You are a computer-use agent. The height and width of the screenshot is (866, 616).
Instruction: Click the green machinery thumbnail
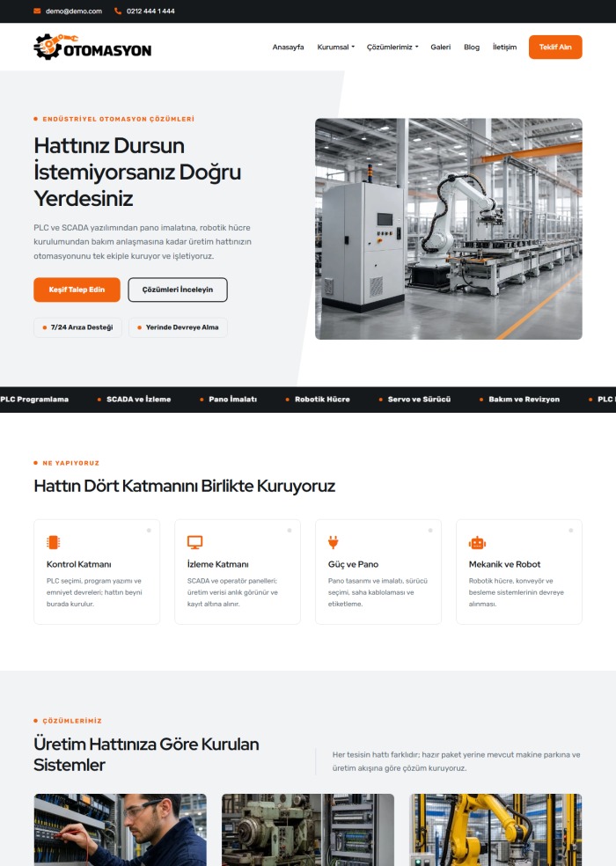click(308, 830)
